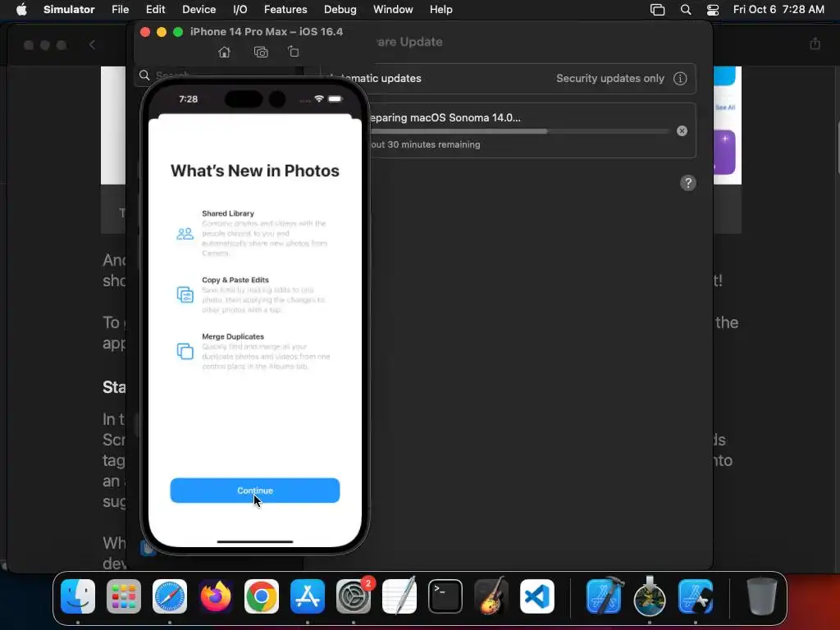This screenshot has height=630, width=840.
Task: Rotate the simulator device icon
Action: click(293, 52)
